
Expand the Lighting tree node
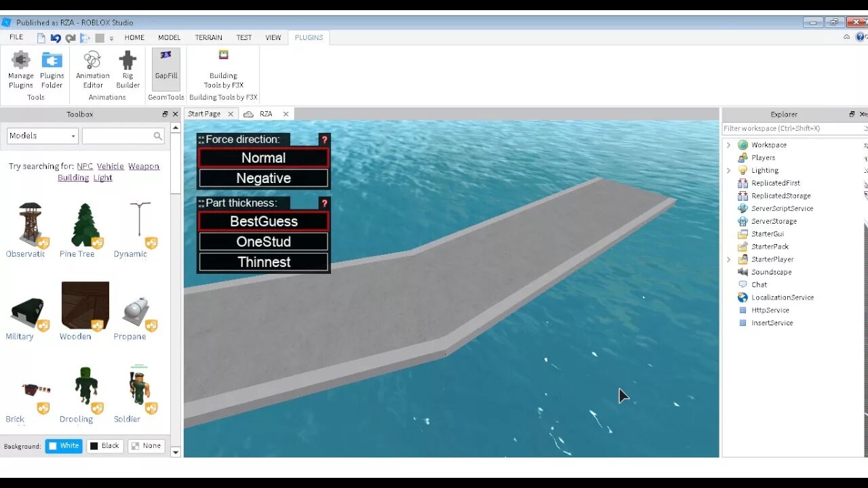[729, 170]
